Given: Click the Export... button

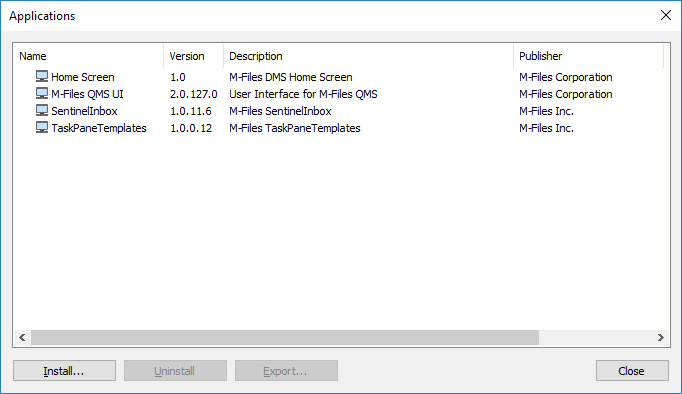Looking at the screenshot, I should [x=286, y=371].
